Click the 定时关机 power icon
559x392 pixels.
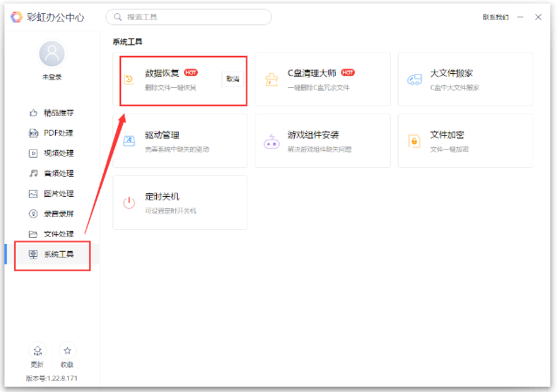(x=129, y=202)
